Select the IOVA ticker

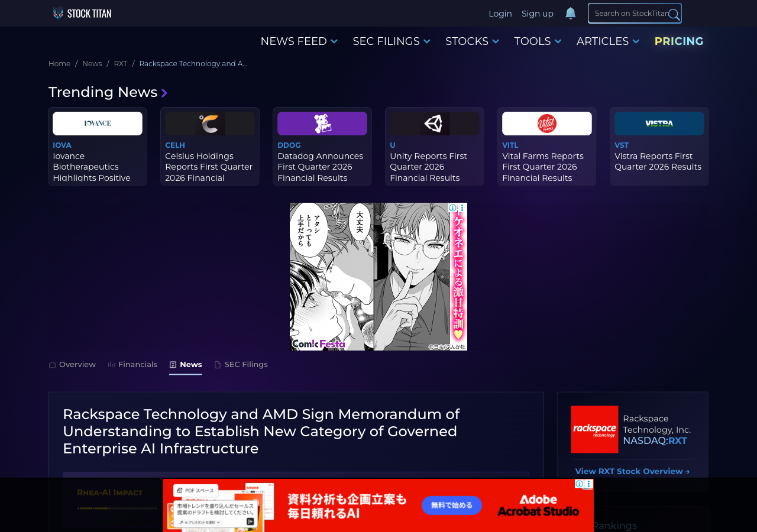pyautogui.click(x=62, y=145)
